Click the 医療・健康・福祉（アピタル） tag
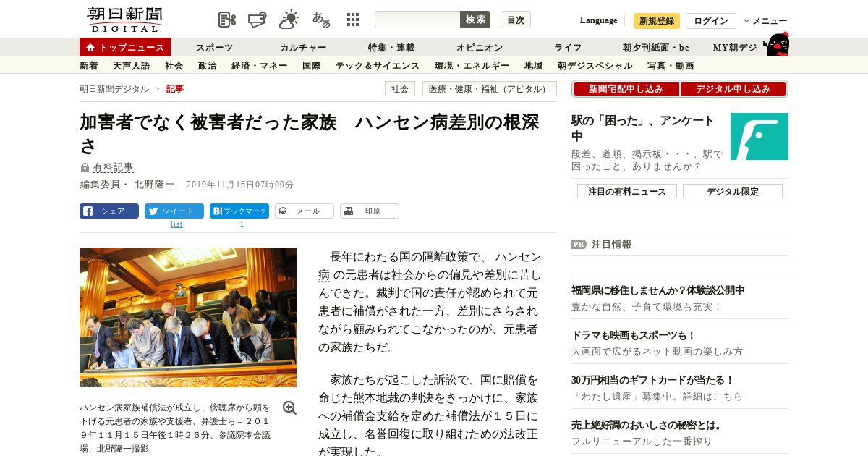This screenshot has width=868, height=456. (x=490, y=89)
